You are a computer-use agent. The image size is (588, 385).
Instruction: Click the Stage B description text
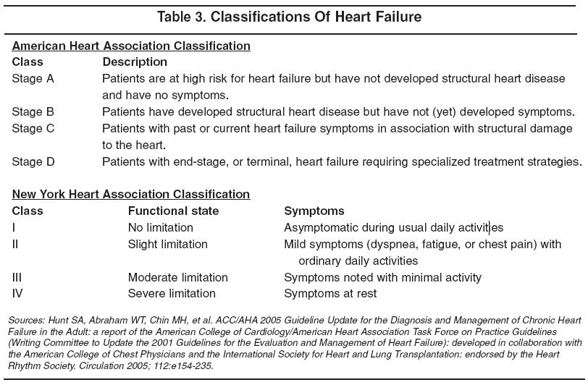click(x=338, y=111)
